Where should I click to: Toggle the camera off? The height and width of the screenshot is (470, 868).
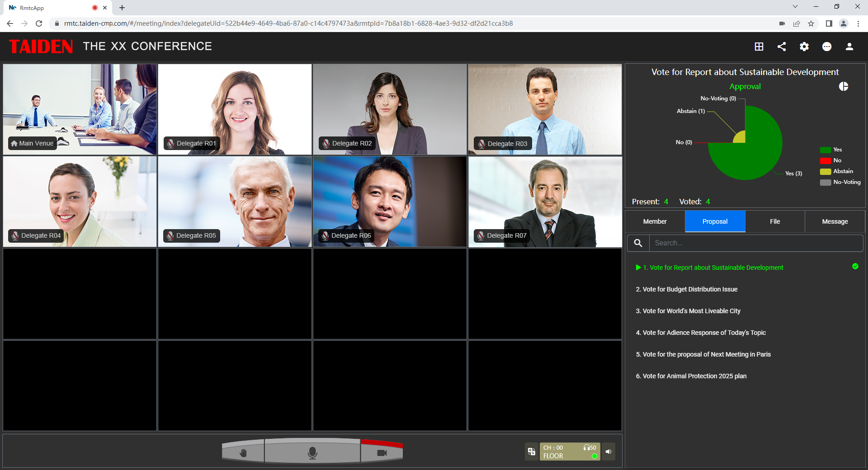point(382,451)
